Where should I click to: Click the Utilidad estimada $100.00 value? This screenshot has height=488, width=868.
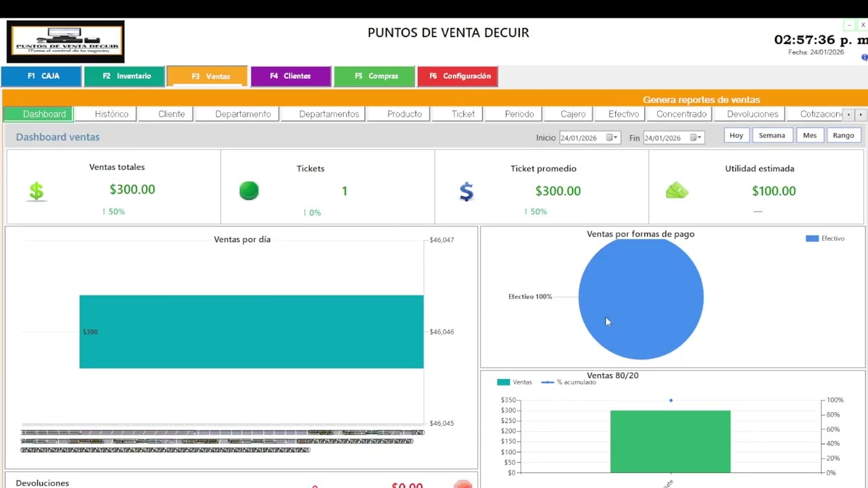tap(774, 191)
